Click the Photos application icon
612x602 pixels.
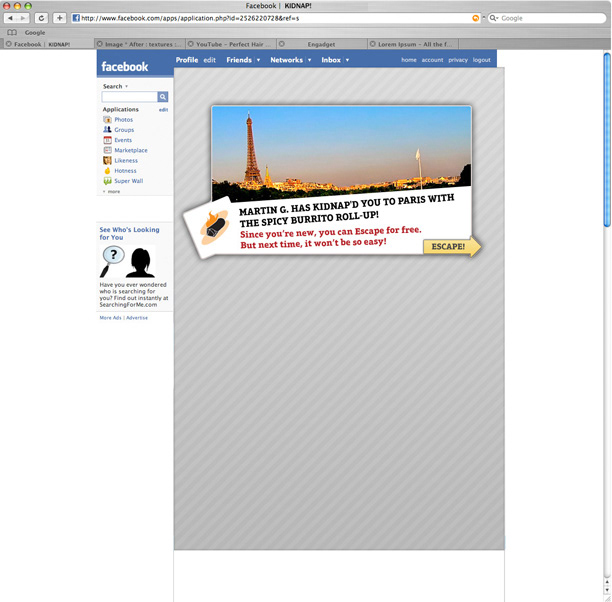pos(107,119)
